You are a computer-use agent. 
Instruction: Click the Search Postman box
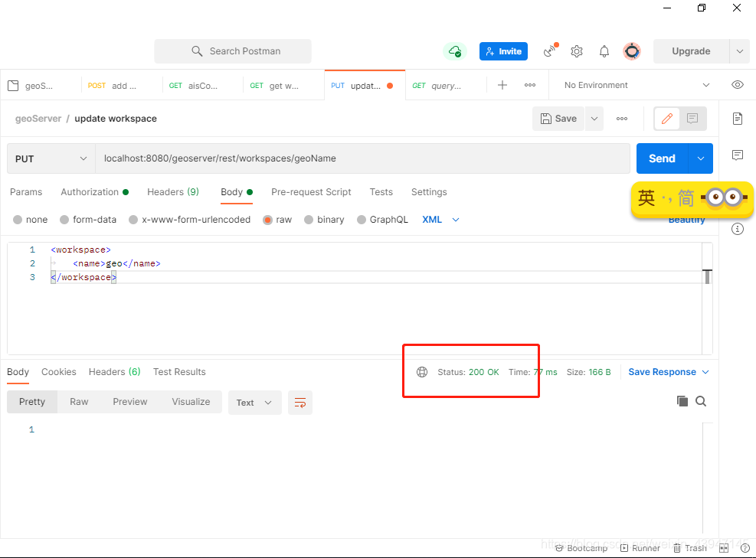(232, 51)
